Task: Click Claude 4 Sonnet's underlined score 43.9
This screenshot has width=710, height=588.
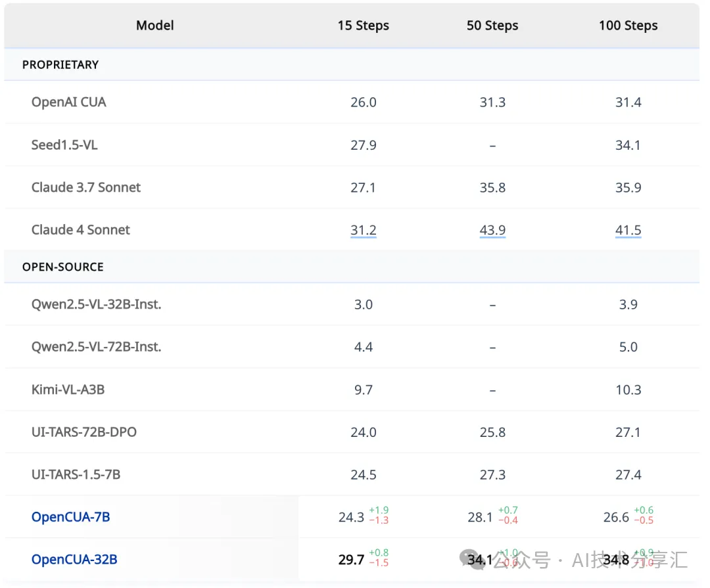Action: coord(492,231)
